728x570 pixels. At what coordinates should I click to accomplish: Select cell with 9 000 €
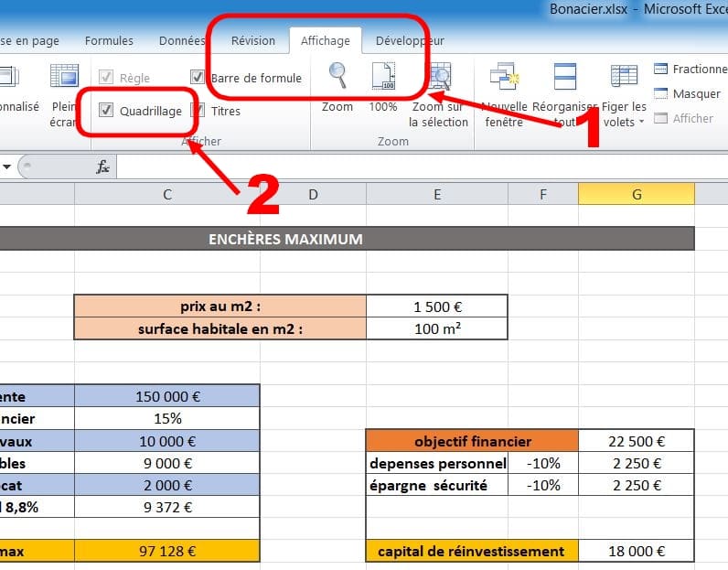click(167, 463)
